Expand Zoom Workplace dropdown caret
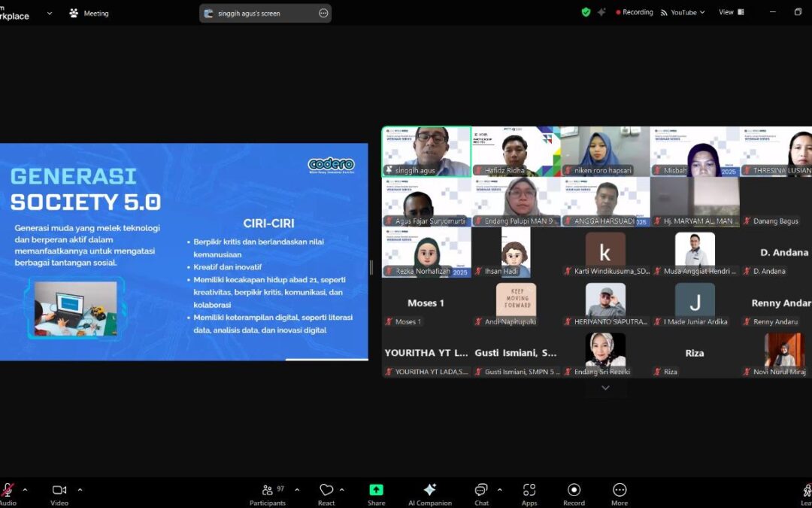Viewport: 812px width, 508px height. [50, 14]
